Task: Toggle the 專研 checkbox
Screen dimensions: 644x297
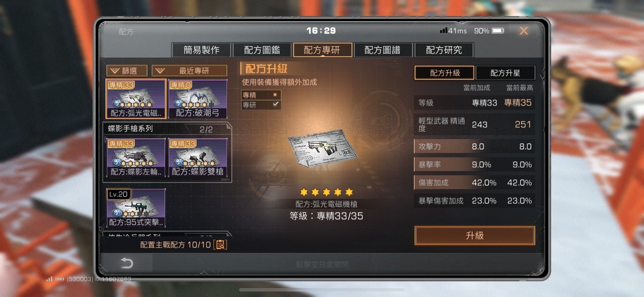Action: (275, 104)
